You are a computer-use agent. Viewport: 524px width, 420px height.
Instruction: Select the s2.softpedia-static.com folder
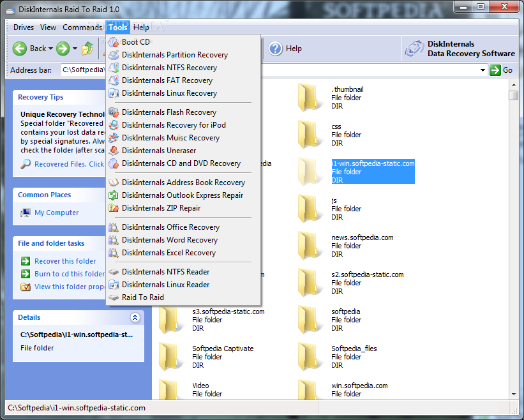coord(350,283)
